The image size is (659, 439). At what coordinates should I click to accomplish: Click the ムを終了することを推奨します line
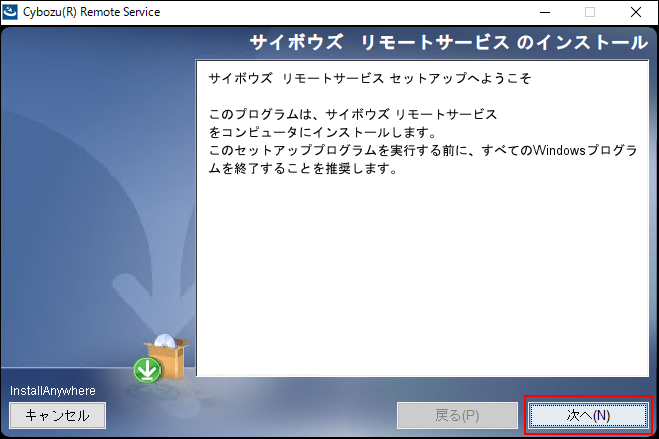[x=303, y=168]
